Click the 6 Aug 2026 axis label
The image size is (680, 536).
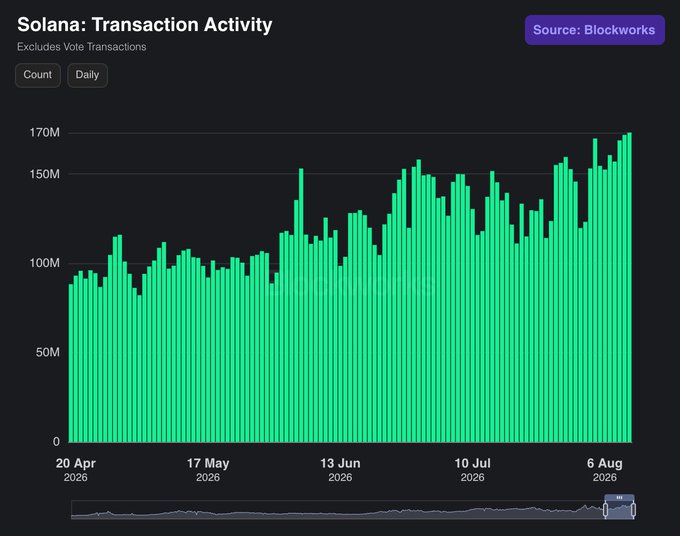point(605,470)
